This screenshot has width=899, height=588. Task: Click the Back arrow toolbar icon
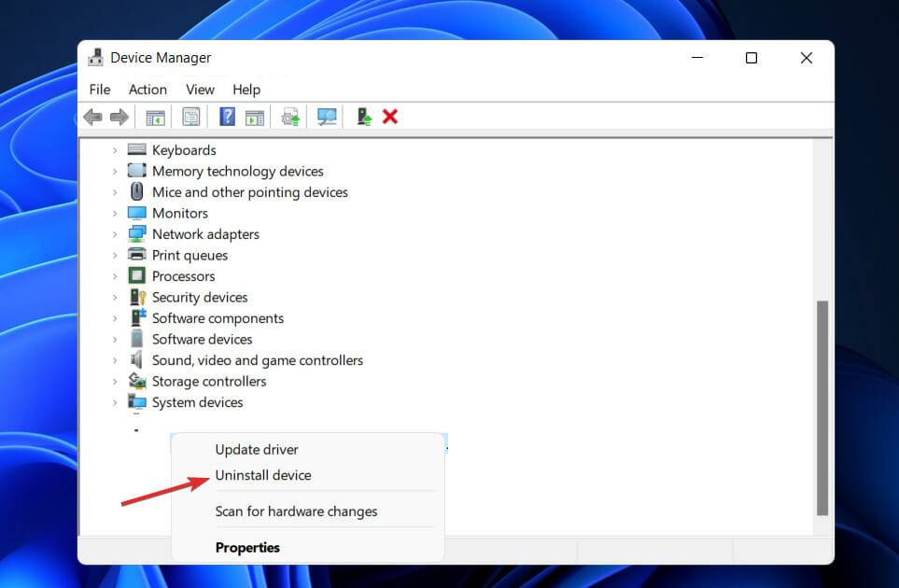tap(92, 117)
